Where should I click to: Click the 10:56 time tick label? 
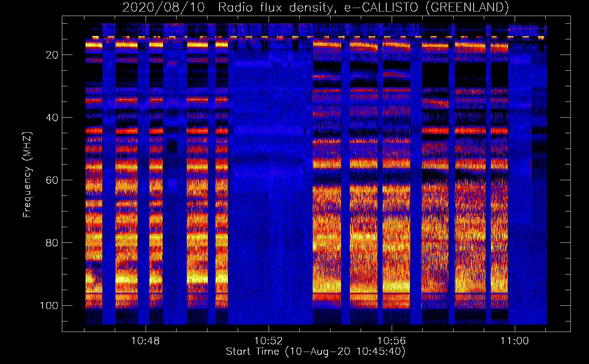[392, 341]
